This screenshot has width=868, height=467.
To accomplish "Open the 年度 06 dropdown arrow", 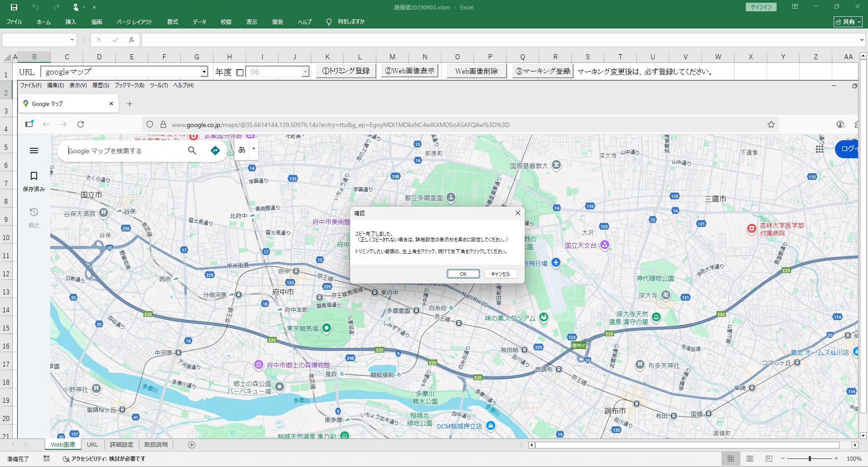I will (305, 72).
